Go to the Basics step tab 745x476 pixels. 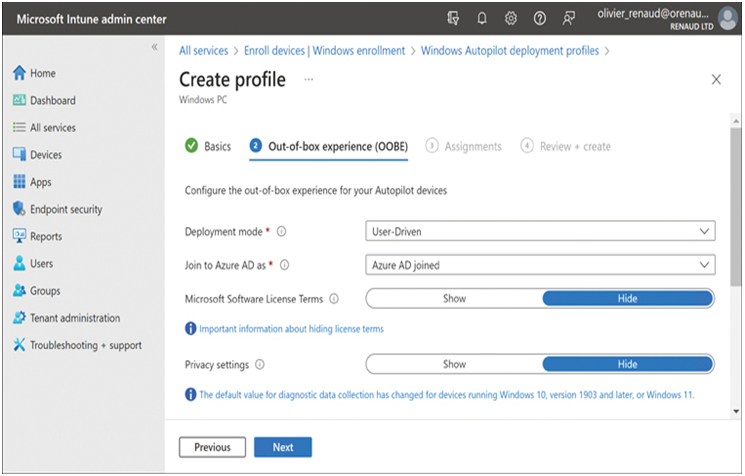tap(208, 146)
